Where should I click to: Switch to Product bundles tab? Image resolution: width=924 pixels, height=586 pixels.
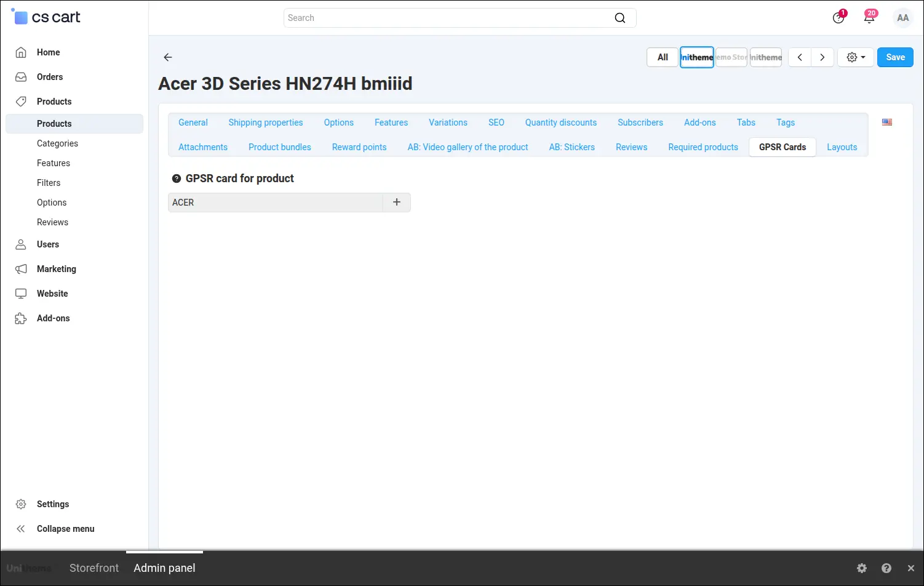point(280,147)
